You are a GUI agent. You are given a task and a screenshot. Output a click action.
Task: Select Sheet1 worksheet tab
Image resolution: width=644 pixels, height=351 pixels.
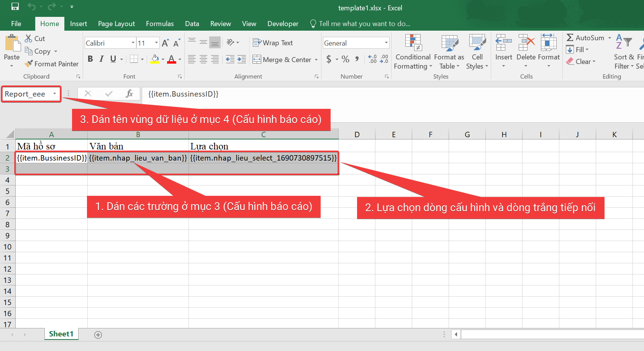coord(61,334)
